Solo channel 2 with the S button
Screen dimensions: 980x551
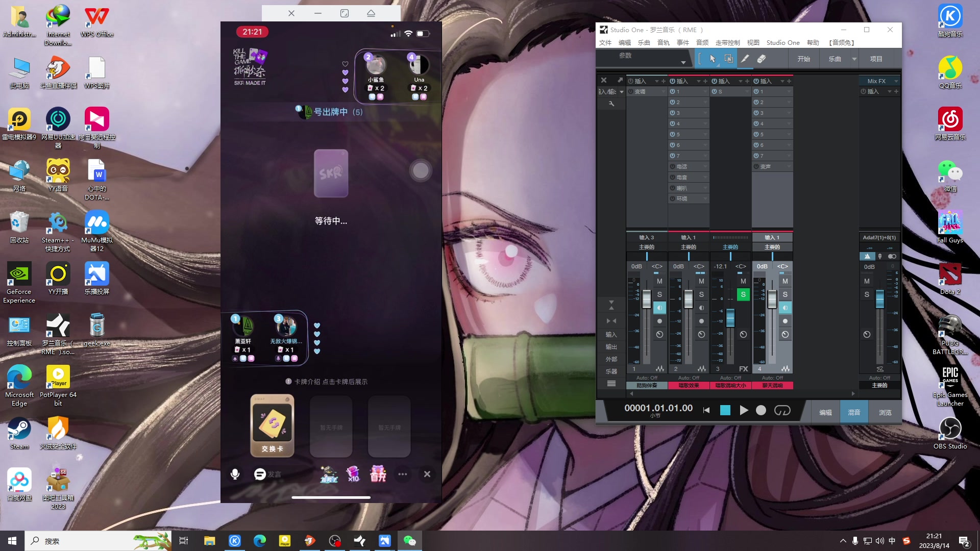[x=701, y=294]
